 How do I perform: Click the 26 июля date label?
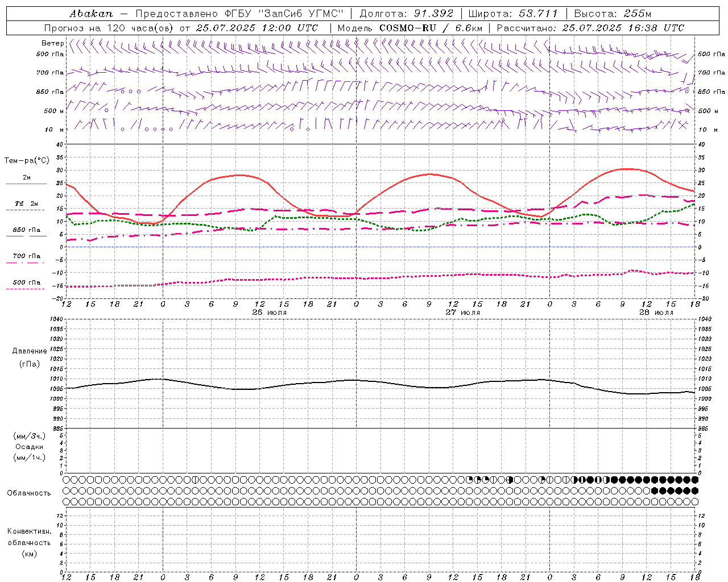[269, 313]
